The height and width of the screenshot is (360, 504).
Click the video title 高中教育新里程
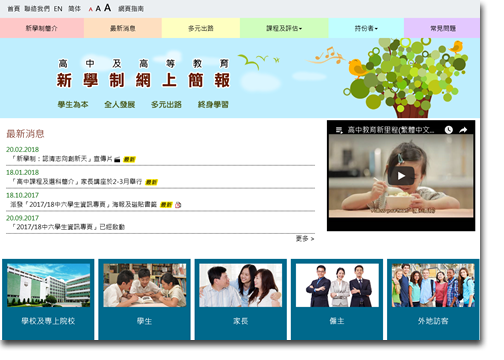pos(391,130)
